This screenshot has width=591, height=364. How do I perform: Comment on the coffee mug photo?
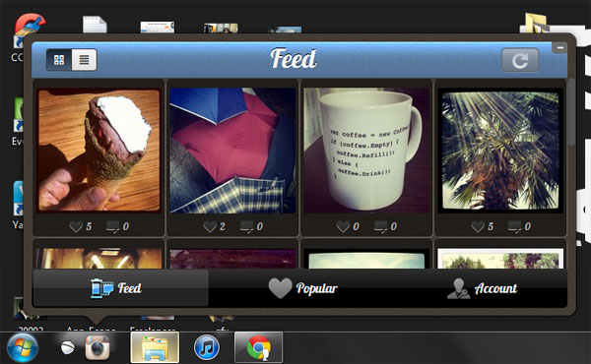(x=380, y=226)
